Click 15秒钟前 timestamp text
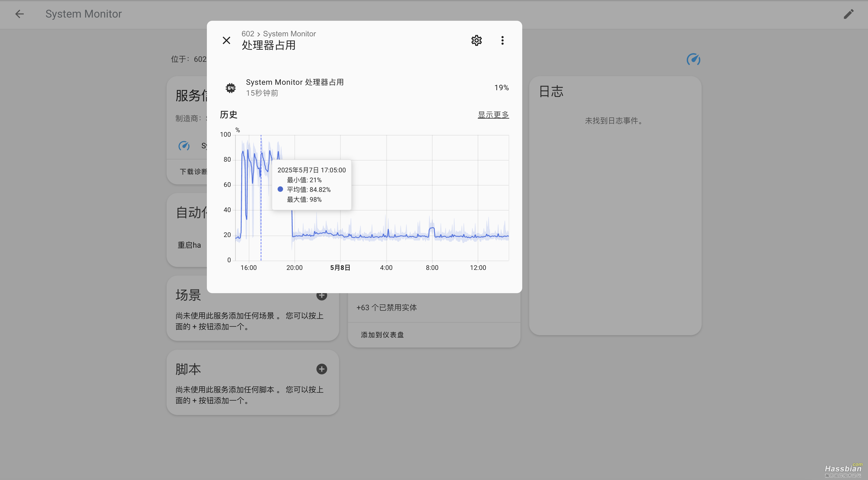Image resolution: width=868 pixels, height=480 pixels. tap(262, 93)
